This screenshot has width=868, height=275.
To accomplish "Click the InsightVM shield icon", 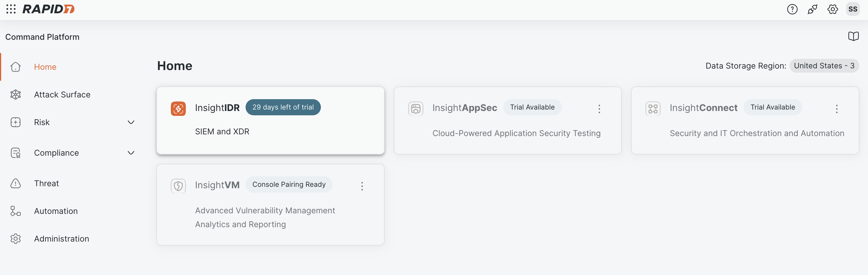I will click(178, 186).
